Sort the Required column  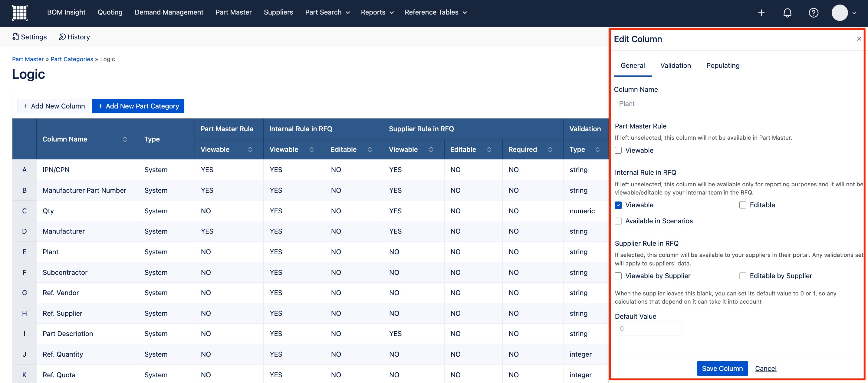(x=550, y=149)
